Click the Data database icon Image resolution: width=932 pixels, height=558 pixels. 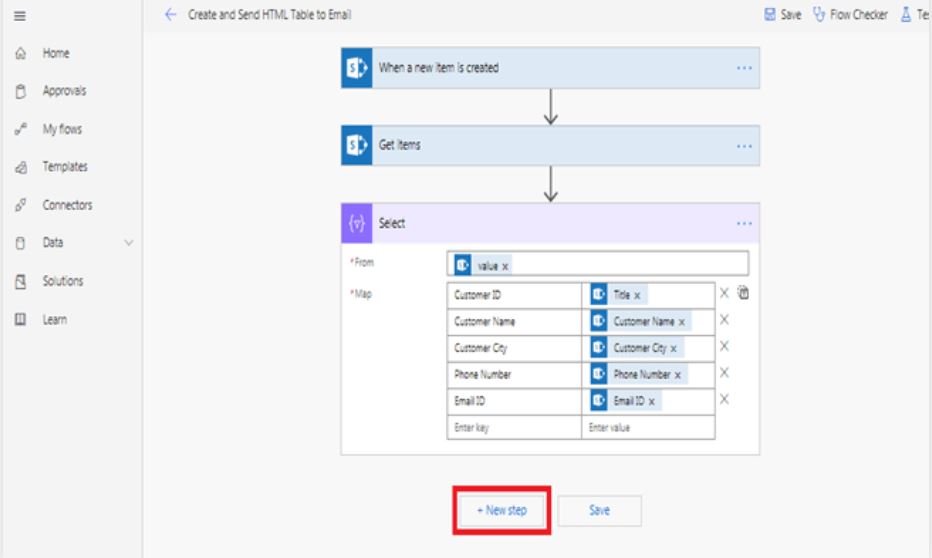tap(20, 243)
